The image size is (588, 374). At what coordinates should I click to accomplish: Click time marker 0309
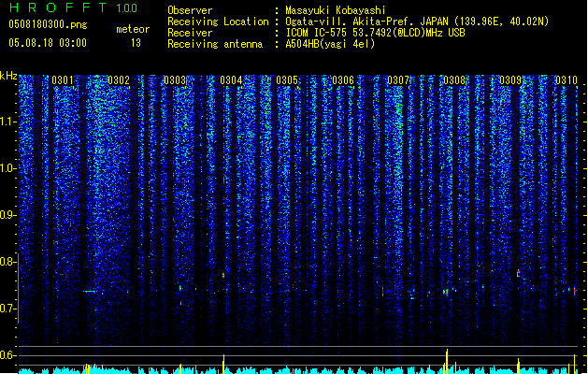pos(510,80)
